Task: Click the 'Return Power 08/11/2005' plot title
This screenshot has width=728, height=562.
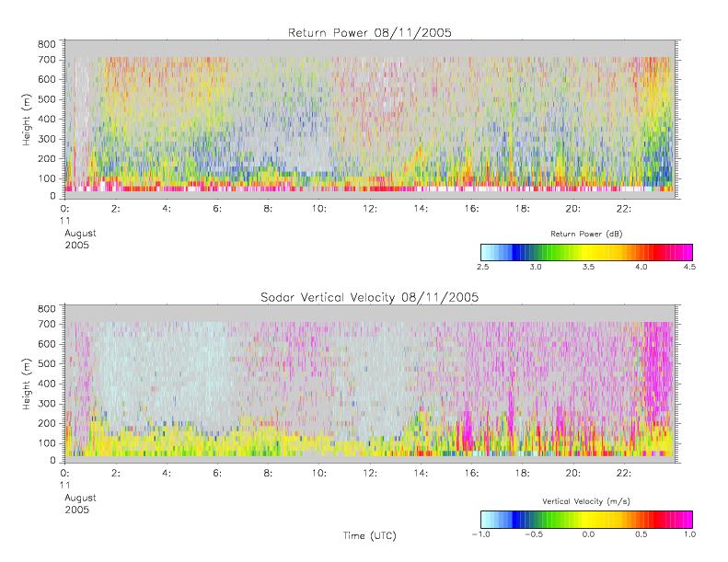Action: point(370,33)
